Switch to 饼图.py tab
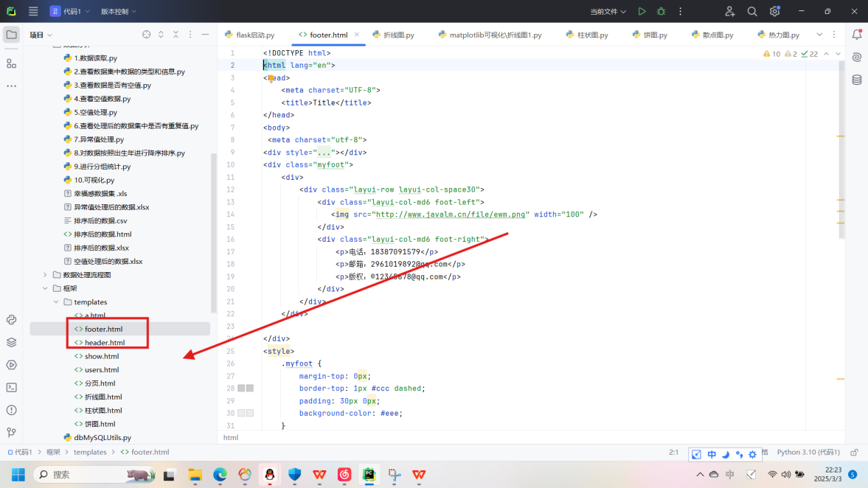The width and height of the screenshot is (868, 488). (650, 35)
